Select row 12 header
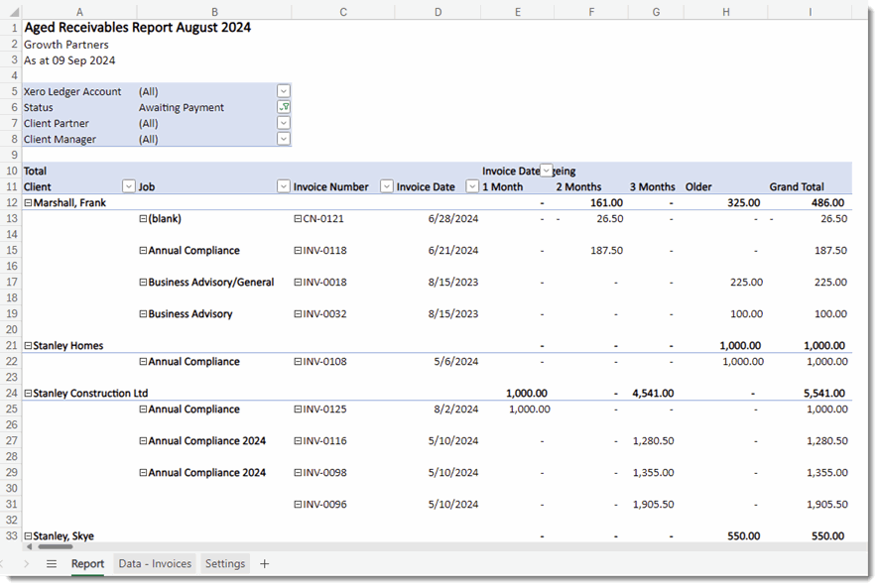The width and height of the screenshot is (880, 588). point(11,202)
